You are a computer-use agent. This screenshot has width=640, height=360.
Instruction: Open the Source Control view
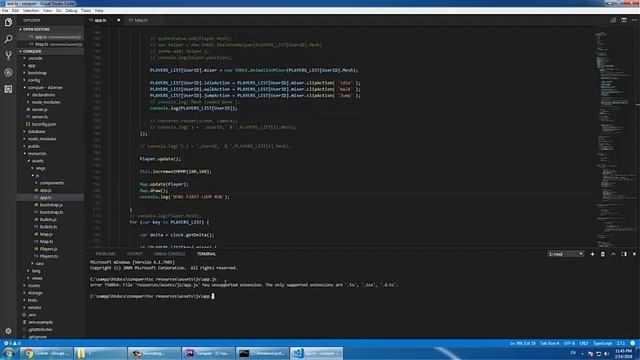[8, 56]
